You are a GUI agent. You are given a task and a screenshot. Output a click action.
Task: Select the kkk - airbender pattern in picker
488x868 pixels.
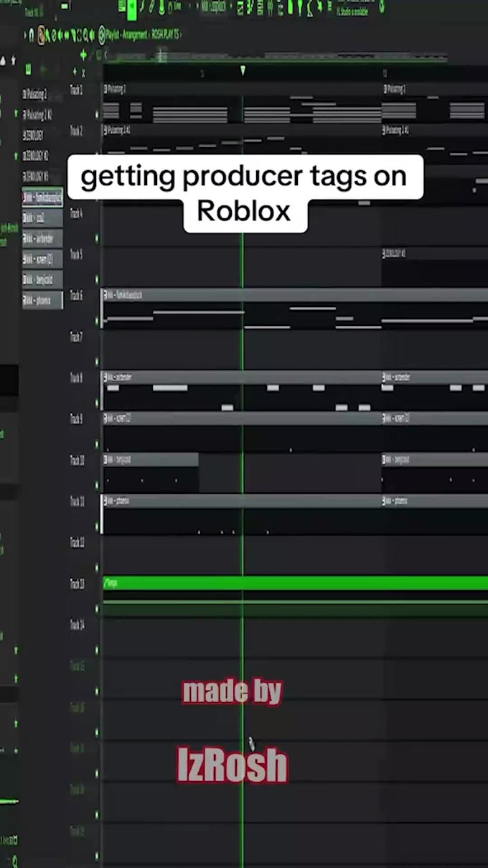click(x=42, y=238)
